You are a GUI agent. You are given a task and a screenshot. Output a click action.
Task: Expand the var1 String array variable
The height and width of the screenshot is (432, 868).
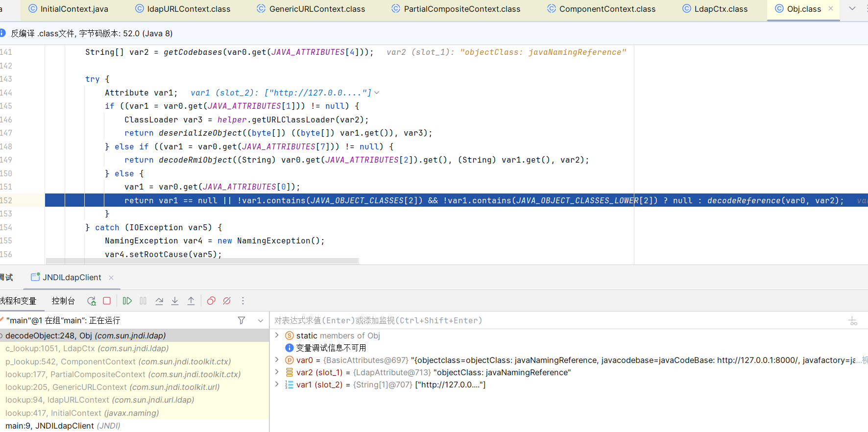[277, 384]
